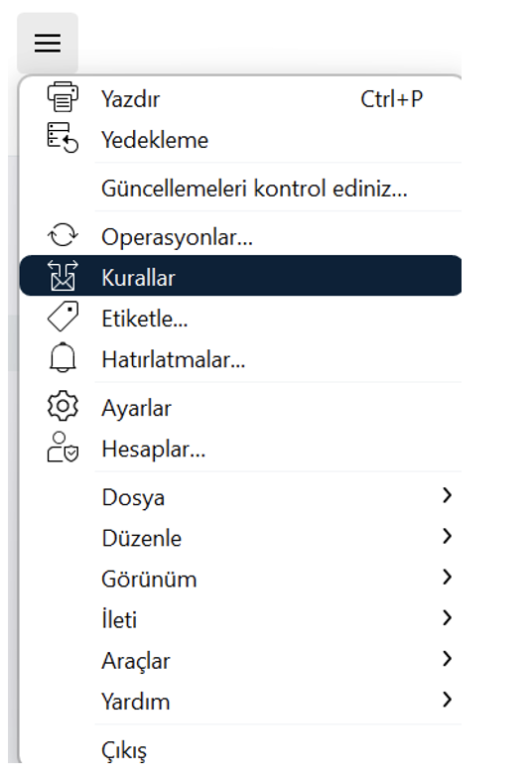Open the Görünüm submenu chevron

(447, 577)
